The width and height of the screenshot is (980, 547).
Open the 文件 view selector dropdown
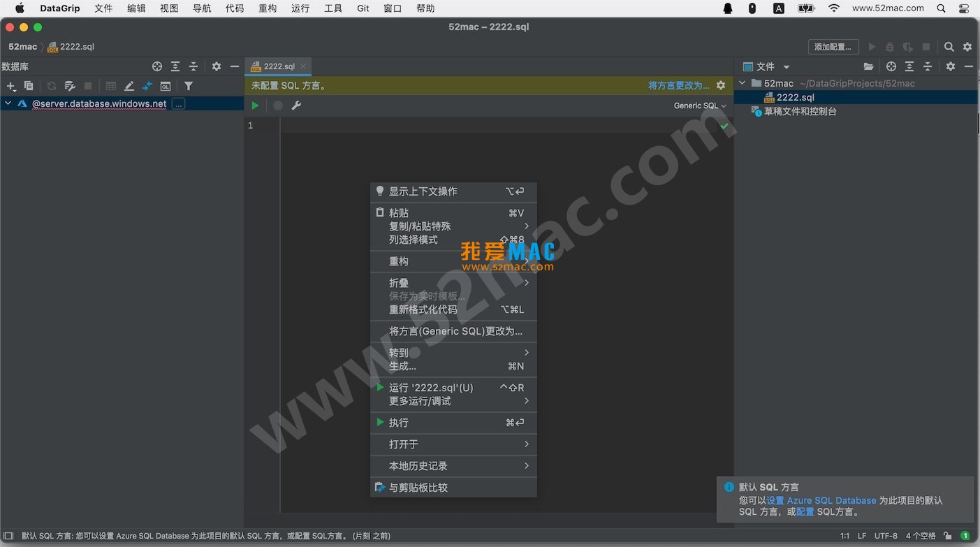pos(786,67)
